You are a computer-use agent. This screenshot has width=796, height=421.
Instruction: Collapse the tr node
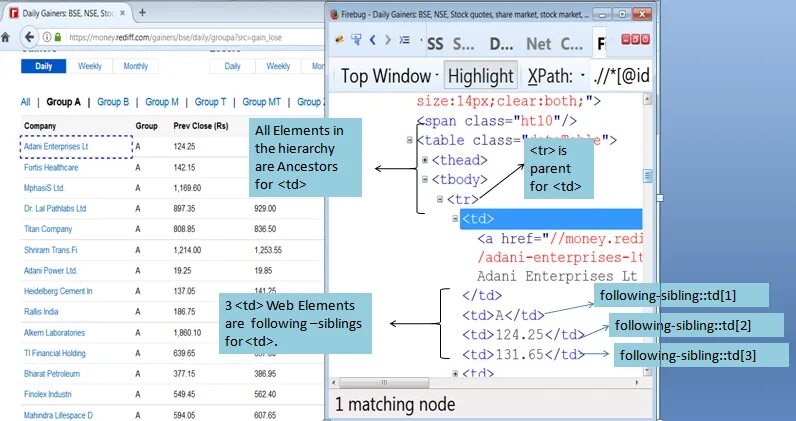point(440,199)
